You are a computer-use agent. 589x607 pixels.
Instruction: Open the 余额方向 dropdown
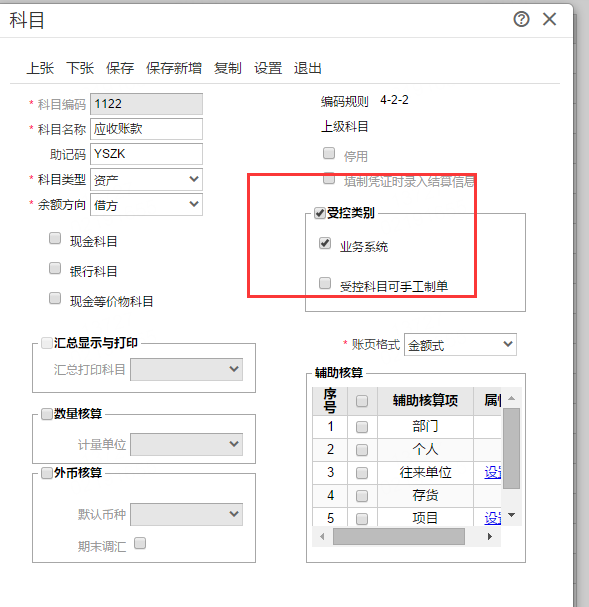pos(146,205)
